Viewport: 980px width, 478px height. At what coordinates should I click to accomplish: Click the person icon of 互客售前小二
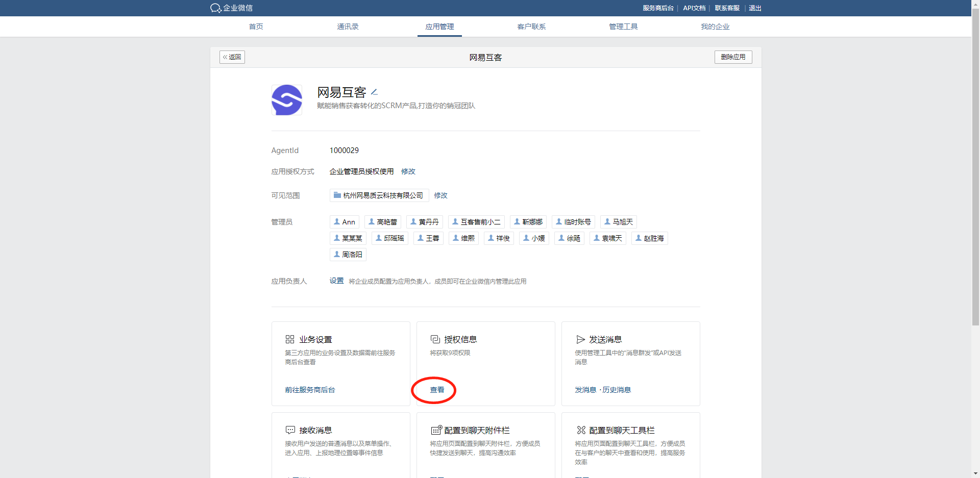(456, 222)
